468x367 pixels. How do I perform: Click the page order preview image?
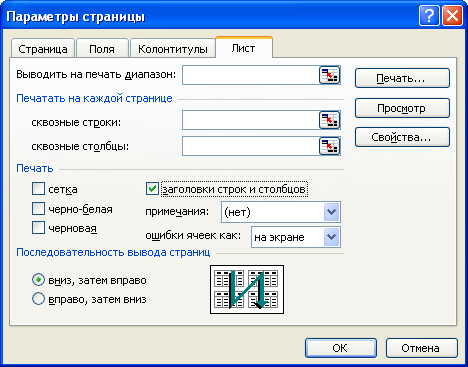tap(247, 289)
